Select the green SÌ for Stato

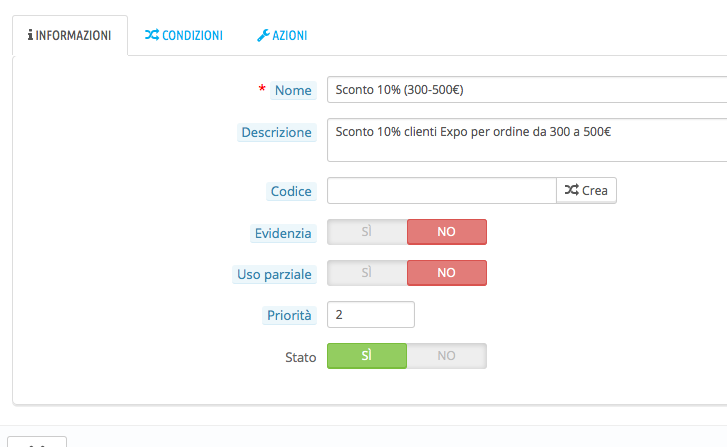367,356
